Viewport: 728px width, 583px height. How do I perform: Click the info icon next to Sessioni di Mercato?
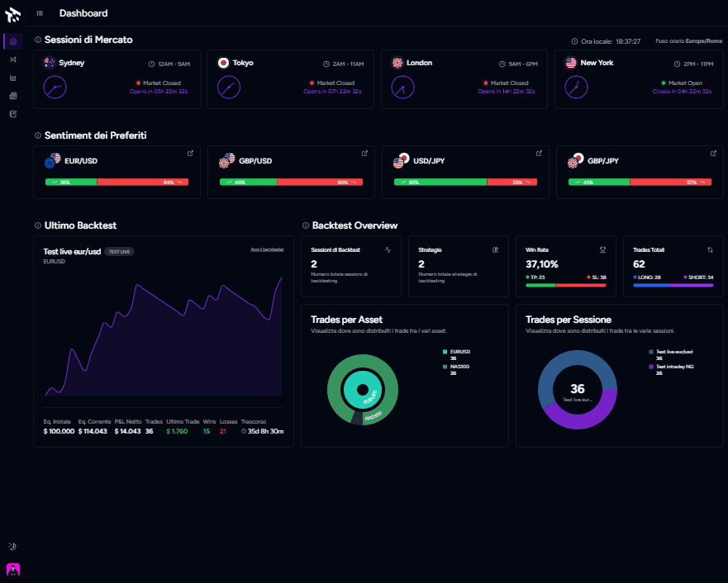pyautogui.click(x=38, y=40)
